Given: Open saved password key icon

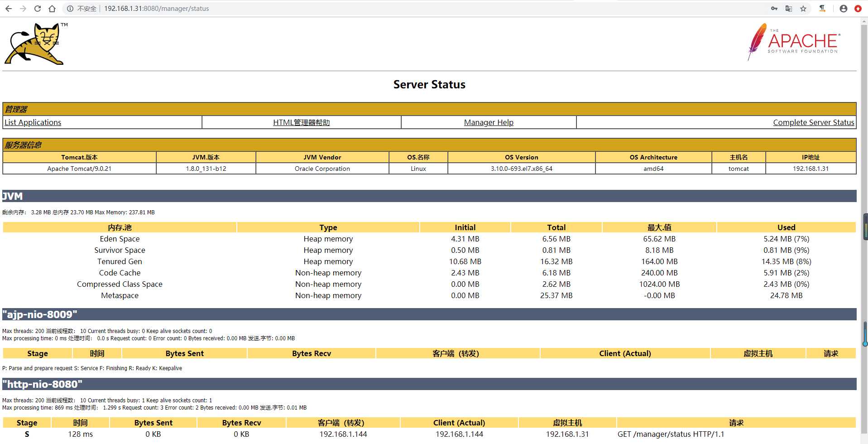Looking at the screenshot, I should click(774, 9).
